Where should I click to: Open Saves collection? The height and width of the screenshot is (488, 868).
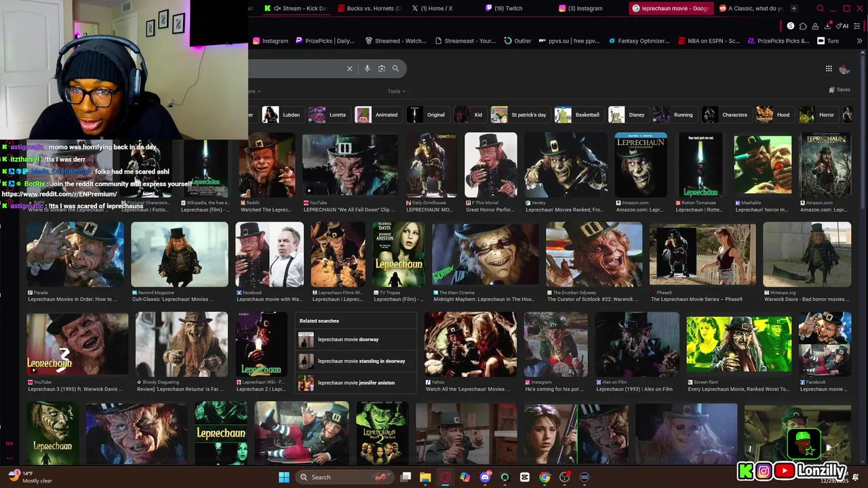pos(840,89)
